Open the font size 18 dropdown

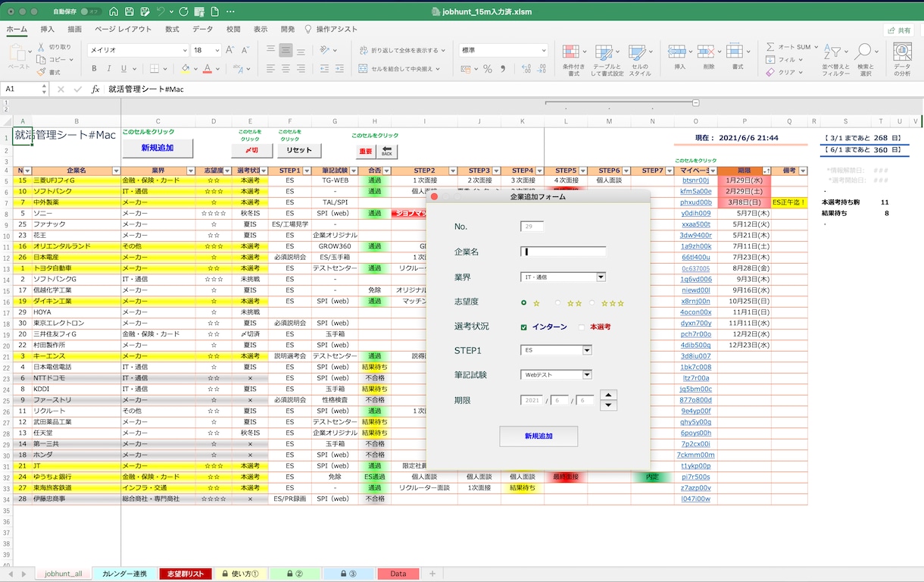pyautogui.click(x=218, y=50)
